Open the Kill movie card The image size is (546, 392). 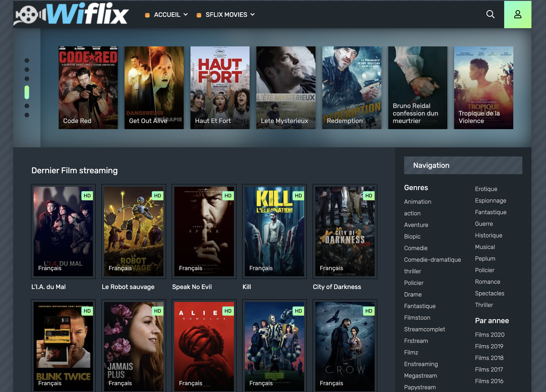coord(274,231)
